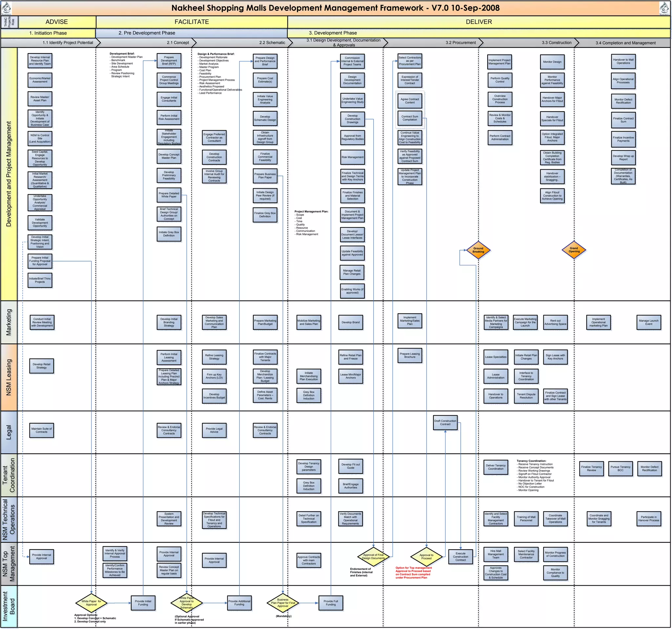Select the Monitor Design box
Screen dimensions: 672x629
(552, 62)
